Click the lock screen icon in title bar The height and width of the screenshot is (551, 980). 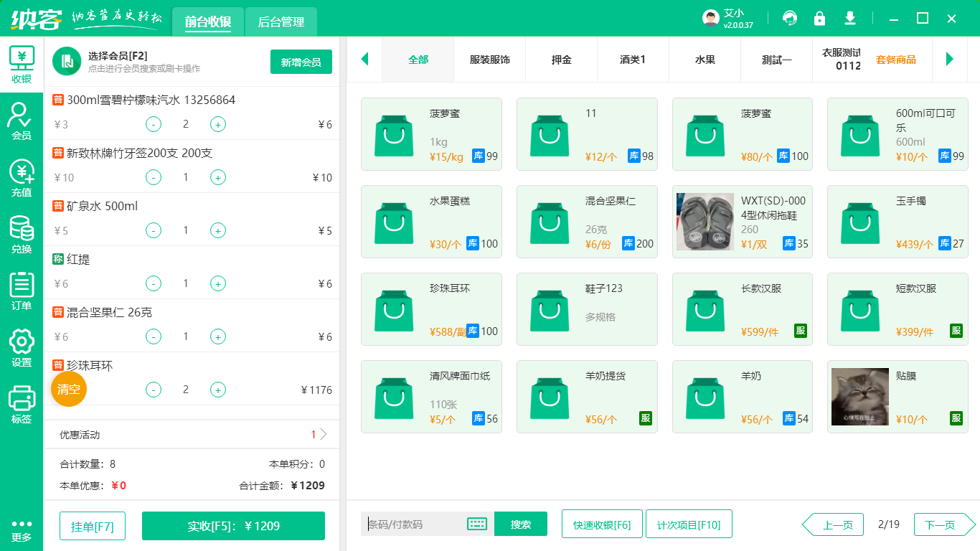tap(819, 18)
